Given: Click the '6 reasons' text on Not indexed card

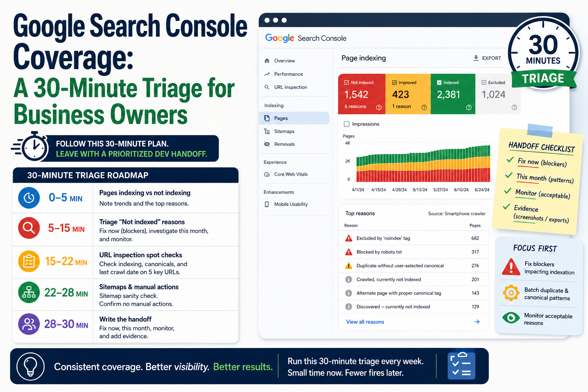Looking at the screenshot, I should 355,107.
